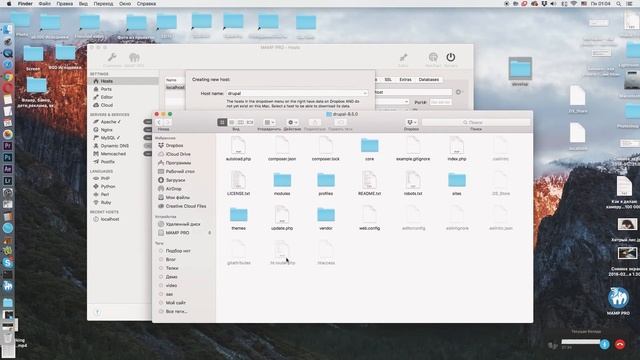Switch to the Databases tab in MAMP
Screen dimensions: 640x360
click(429, 80)
